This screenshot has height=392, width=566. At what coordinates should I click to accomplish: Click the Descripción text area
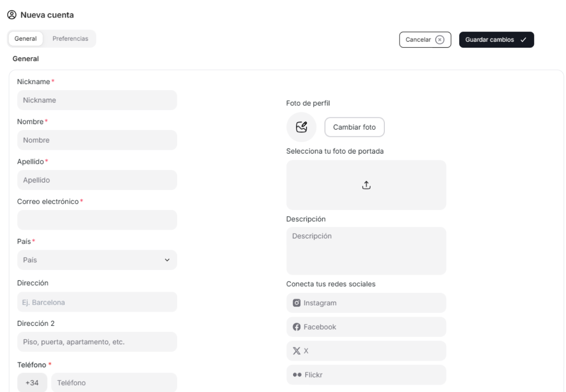tap(366, 251)
